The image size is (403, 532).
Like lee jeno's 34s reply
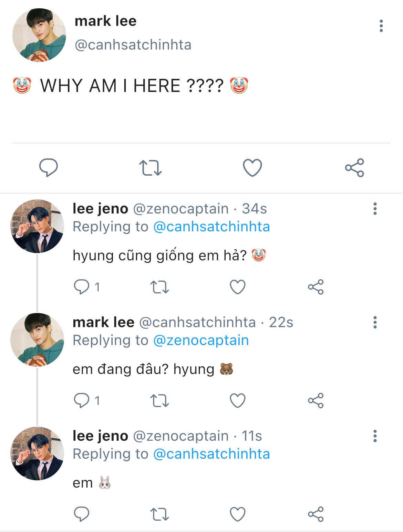coord(238,287)
